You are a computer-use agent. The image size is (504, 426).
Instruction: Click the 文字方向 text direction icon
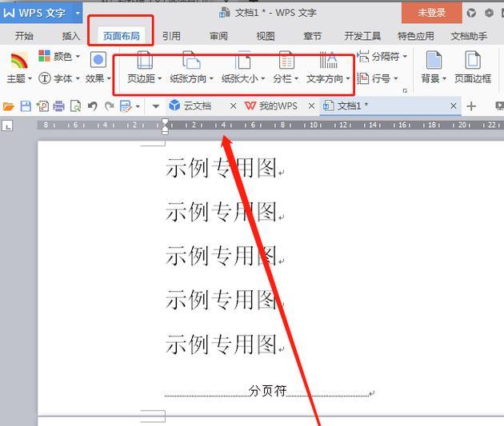[x=328, y=60]
